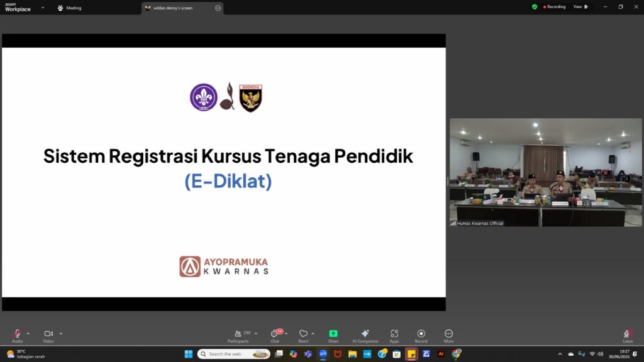
Task: Open the blue taskbar app beside File Explorer
Action: [x=367, y=354]
